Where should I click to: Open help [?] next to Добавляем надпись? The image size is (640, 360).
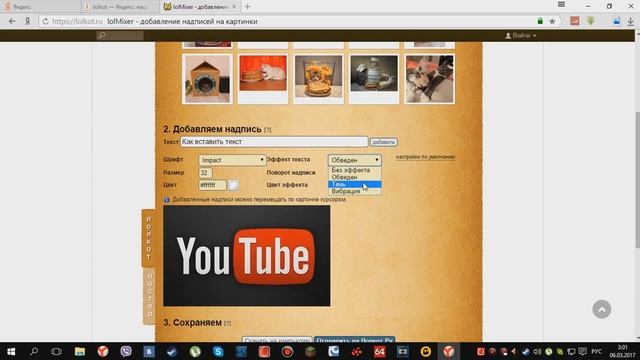pyautogui.click(x=267, y=130)
